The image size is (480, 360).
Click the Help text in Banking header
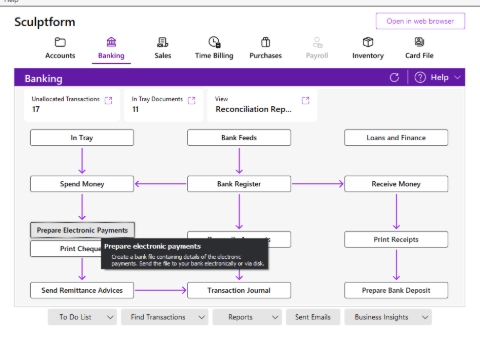click(x=439, y=78)
